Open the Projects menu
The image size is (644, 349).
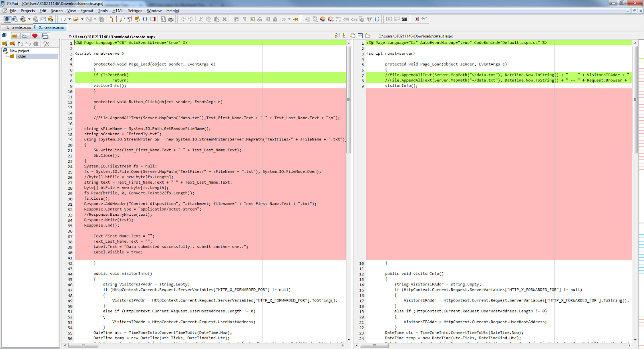pyautogui.click(x=28, y=11)
